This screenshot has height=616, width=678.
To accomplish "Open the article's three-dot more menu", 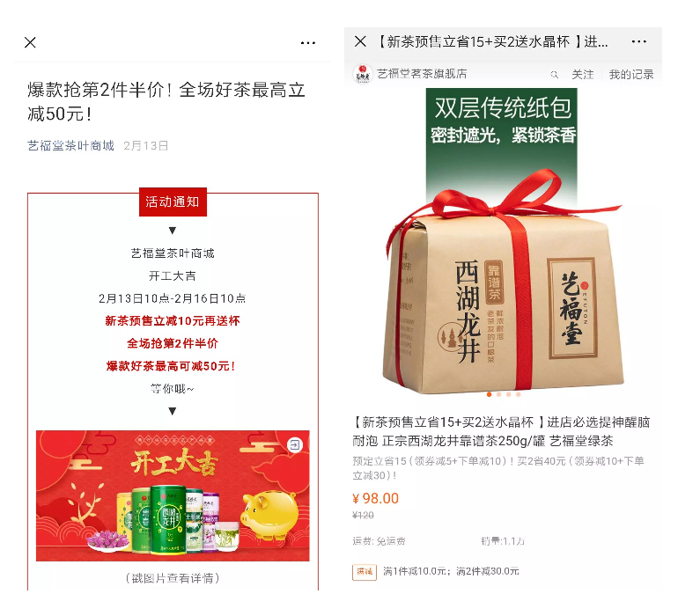I will (308, 43).
